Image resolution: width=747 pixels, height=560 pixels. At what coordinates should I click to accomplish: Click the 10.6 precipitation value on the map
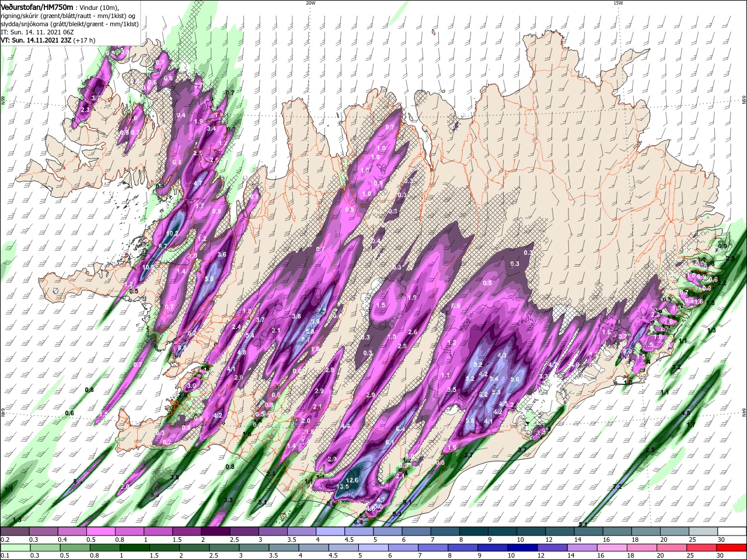148,267
